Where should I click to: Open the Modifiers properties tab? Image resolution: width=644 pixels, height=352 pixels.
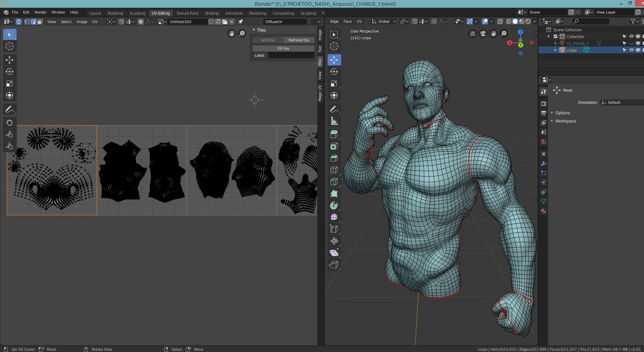click(544, 163)
